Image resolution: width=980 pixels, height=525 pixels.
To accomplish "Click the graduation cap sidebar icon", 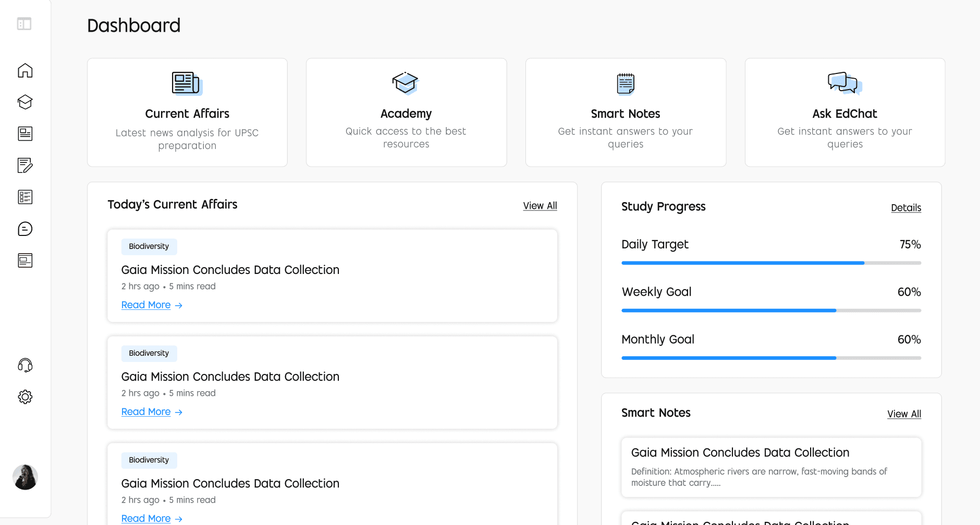I will pyautogui.click(x=25, y=102).
